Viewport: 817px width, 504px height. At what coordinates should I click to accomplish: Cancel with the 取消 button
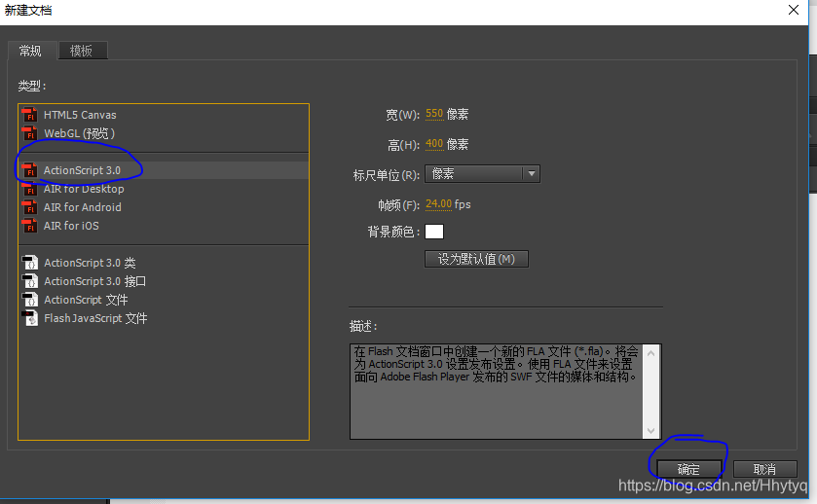764,469
